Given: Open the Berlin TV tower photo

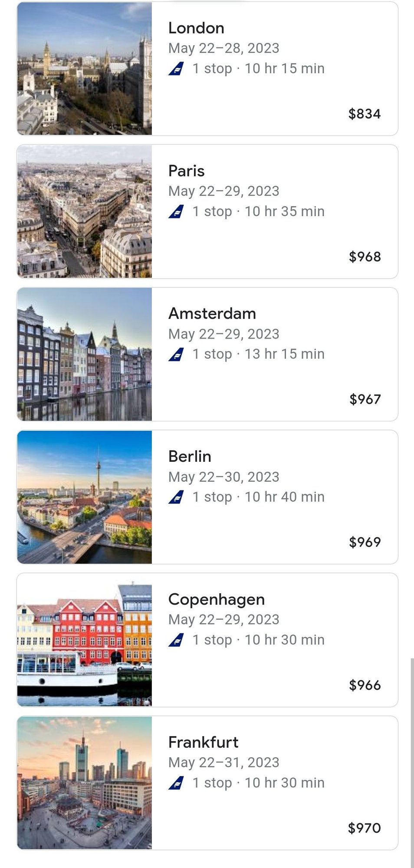Looking at the screenshot, I should click(85, 497).
